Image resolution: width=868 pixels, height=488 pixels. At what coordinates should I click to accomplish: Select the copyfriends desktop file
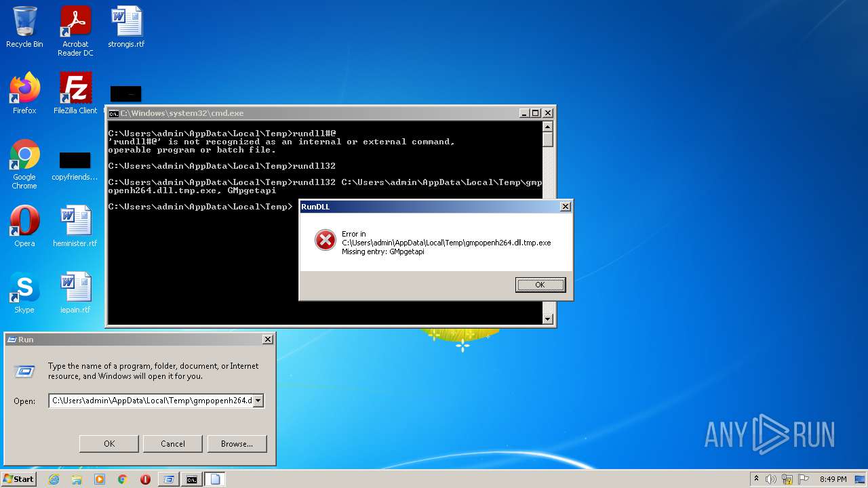coord(75,167)
